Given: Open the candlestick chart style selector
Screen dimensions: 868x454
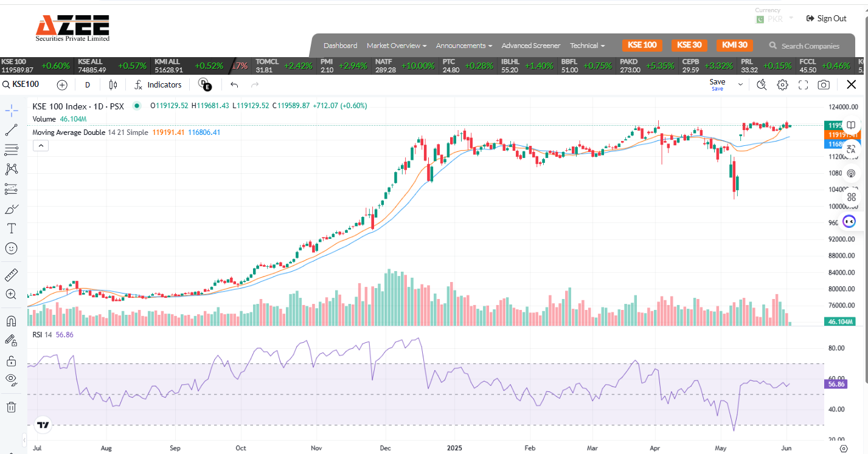Looking at the screenshot, I should tap(113, 85).
